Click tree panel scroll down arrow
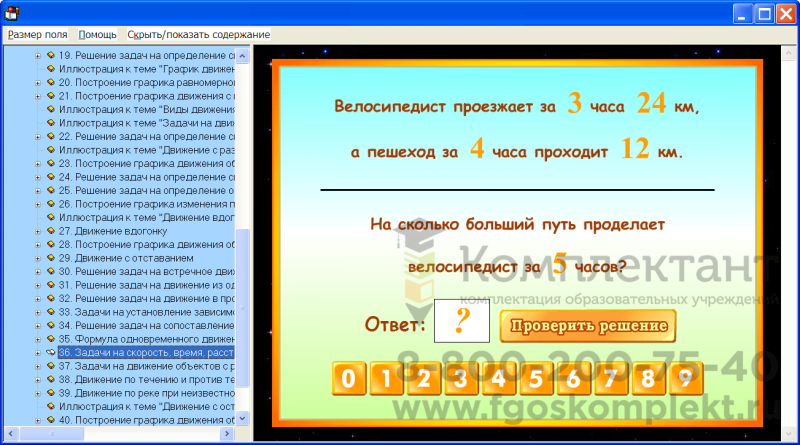Viewport: 800px width, 445px height. pos(242,418)
